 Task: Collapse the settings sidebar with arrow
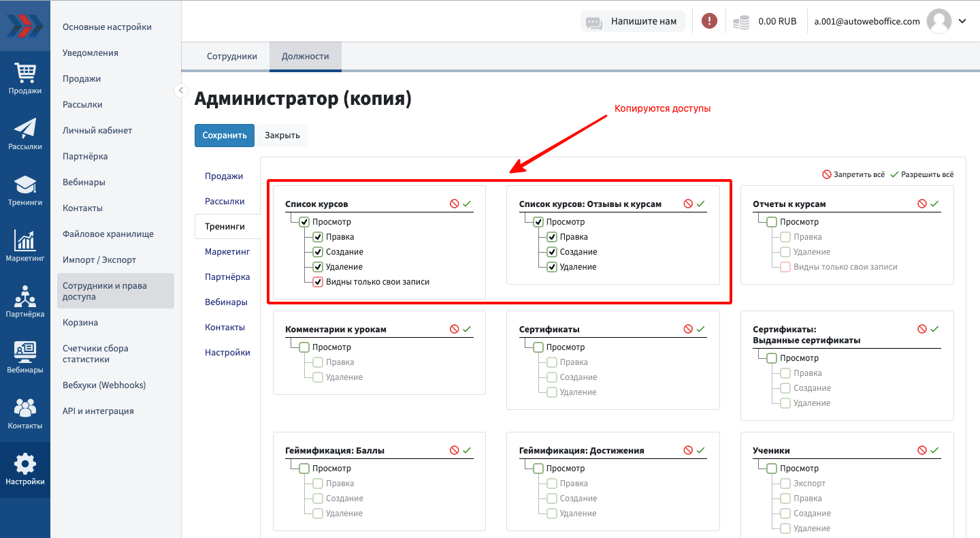180,90
